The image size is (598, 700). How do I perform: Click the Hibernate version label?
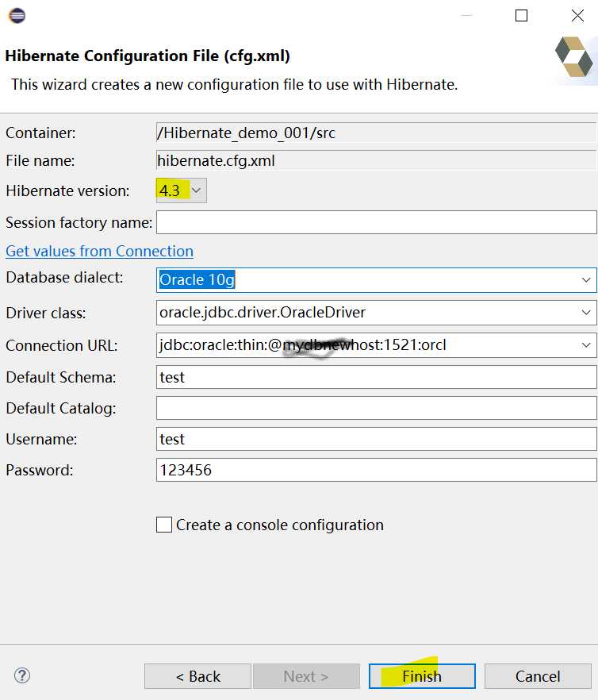click(68, 190)
